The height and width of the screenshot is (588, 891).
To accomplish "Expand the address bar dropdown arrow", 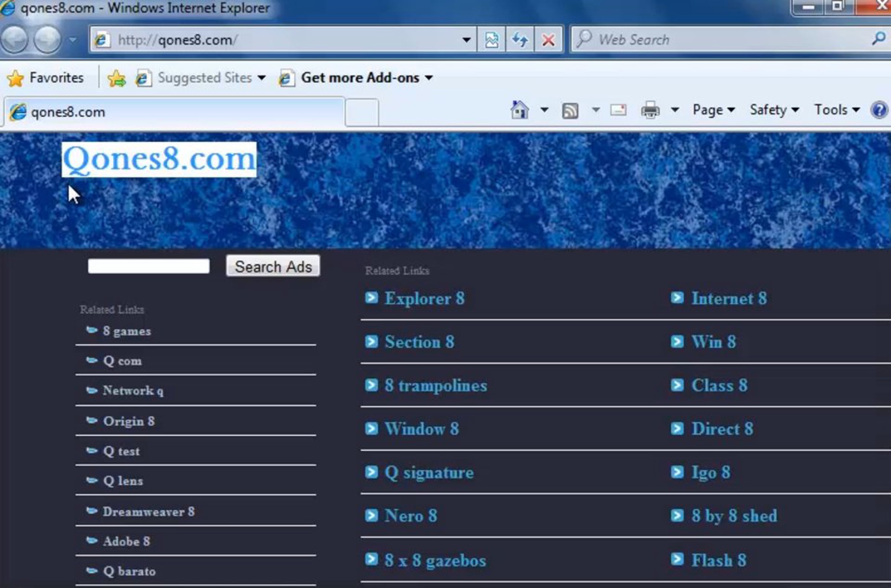I will (466, 39).
